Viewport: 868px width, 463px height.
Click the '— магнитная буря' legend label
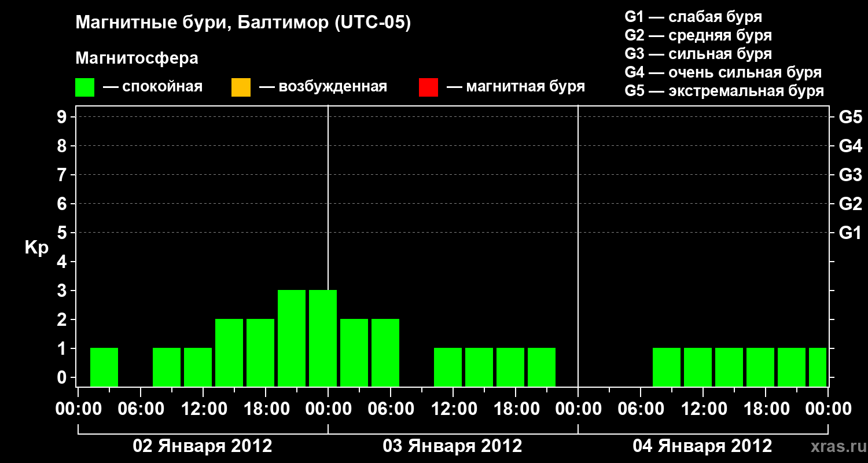[x=516, y=87]
